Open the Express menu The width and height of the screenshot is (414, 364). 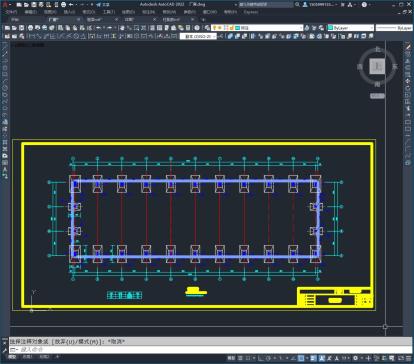[x=251, y=12]
